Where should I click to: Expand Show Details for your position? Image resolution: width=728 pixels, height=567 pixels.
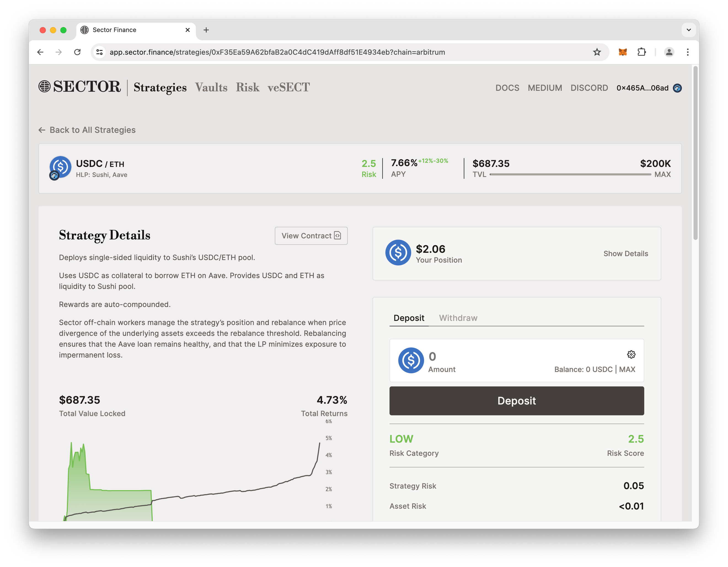[625, 254]
